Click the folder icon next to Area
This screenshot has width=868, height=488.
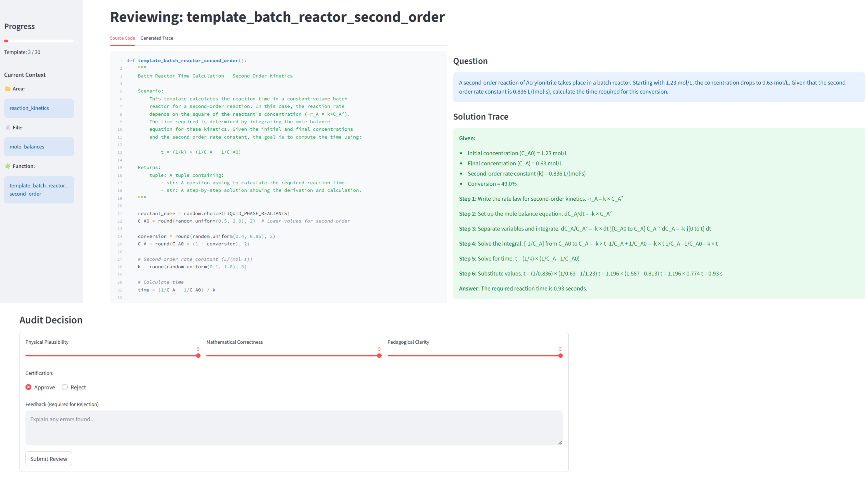pyautogui.click(x=8, y=89)
